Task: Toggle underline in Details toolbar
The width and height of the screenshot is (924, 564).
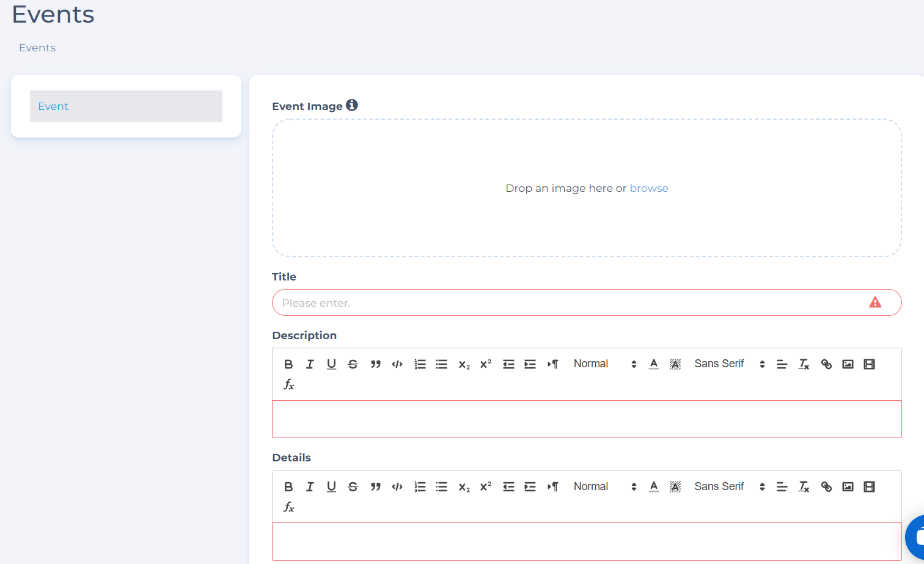Action: (x=331, y=486)
